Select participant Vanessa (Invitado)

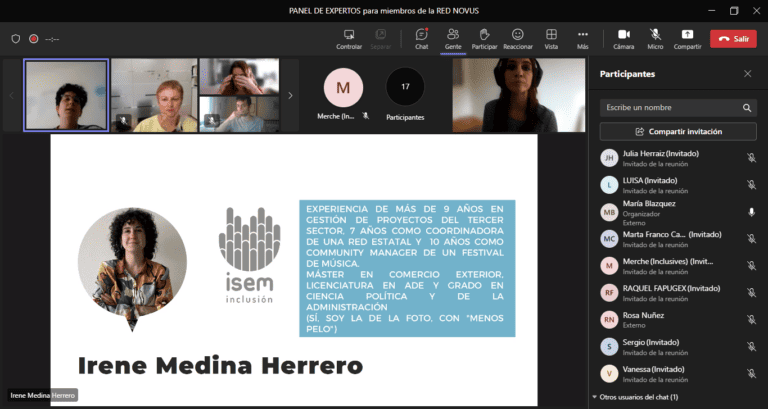678,374
